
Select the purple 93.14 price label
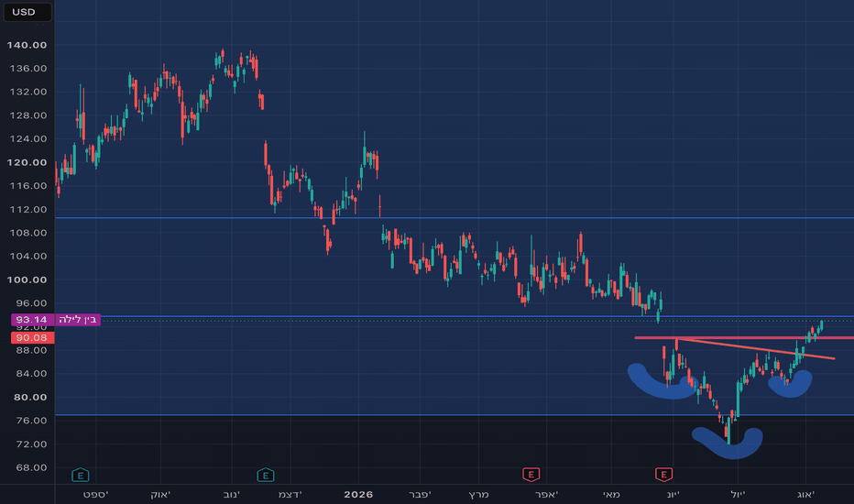pyautogui.click(x=32, y=319)
